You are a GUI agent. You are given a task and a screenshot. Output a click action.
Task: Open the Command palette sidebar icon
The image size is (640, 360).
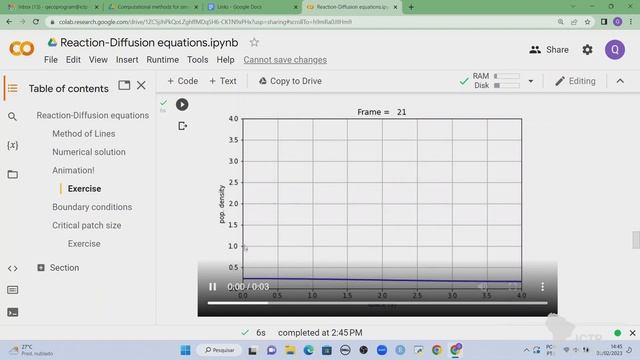tap(13, 290)
